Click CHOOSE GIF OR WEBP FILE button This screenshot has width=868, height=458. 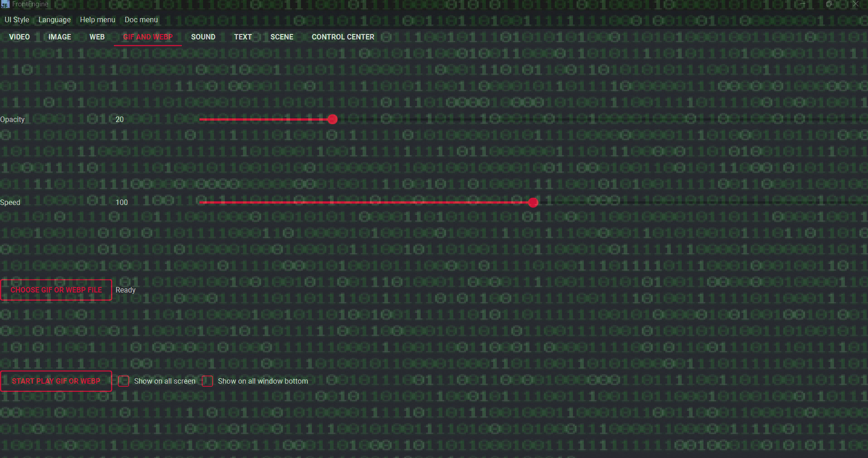coord(56,290)
